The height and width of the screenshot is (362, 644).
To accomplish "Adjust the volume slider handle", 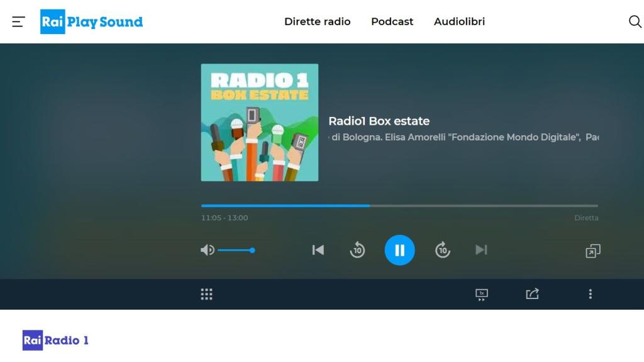I will point(252,250).
